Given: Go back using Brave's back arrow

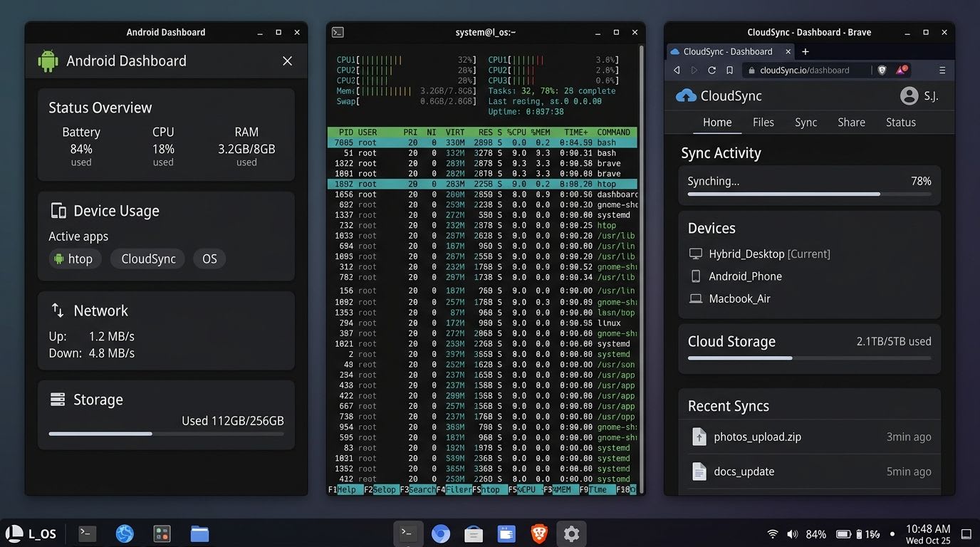Looking at the screenshot, I should coord(677,70).
